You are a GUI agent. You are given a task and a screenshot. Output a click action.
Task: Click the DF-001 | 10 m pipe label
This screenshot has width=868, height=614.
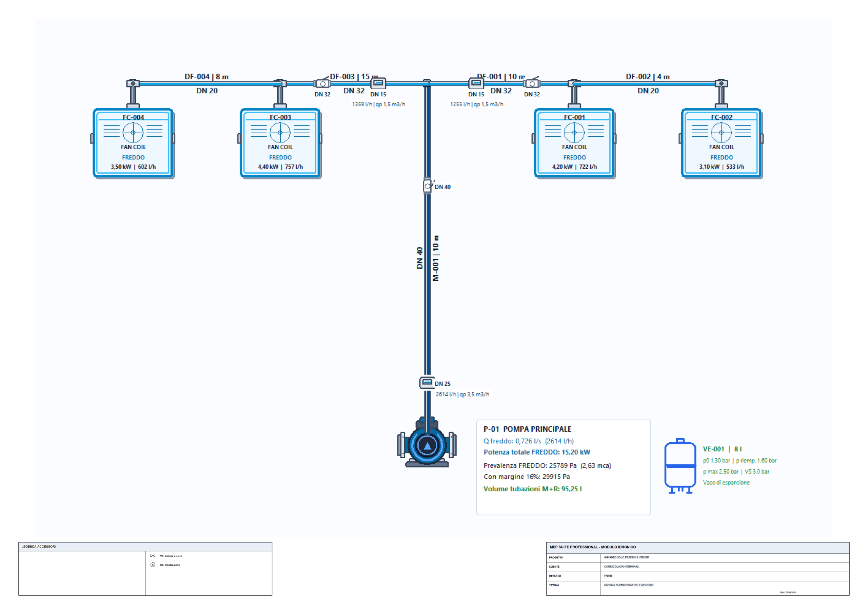(501, 76)
